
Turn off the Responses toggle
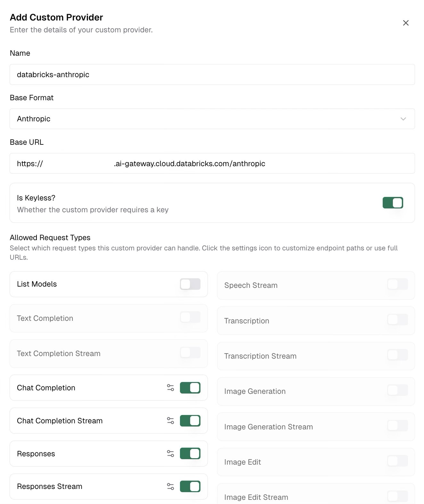pos(190,454)
